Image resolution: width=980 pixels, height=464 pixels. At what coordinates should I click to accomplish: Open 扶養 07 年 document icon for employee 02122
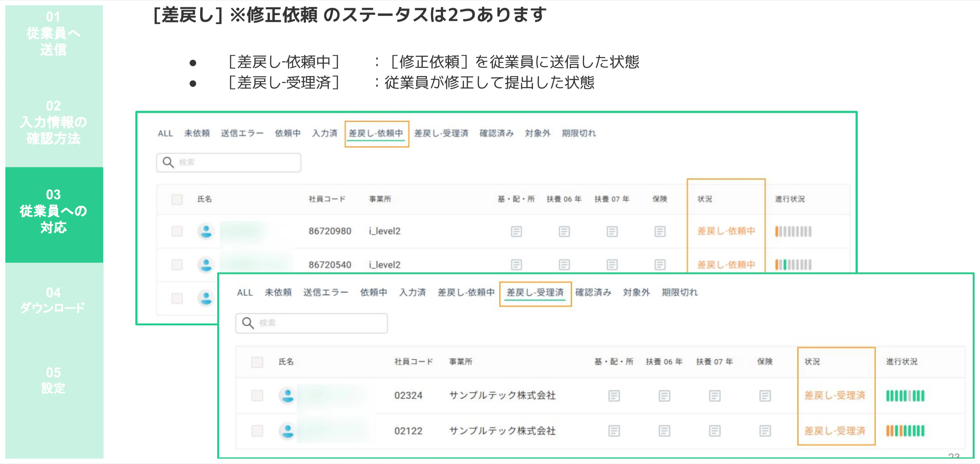tap(715, 431)
